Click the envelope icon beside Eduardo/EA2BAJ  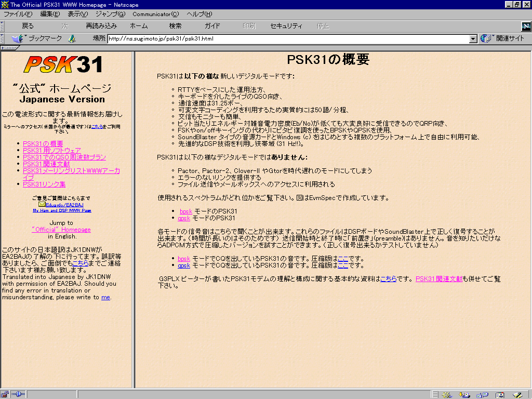tap(42, 204)
